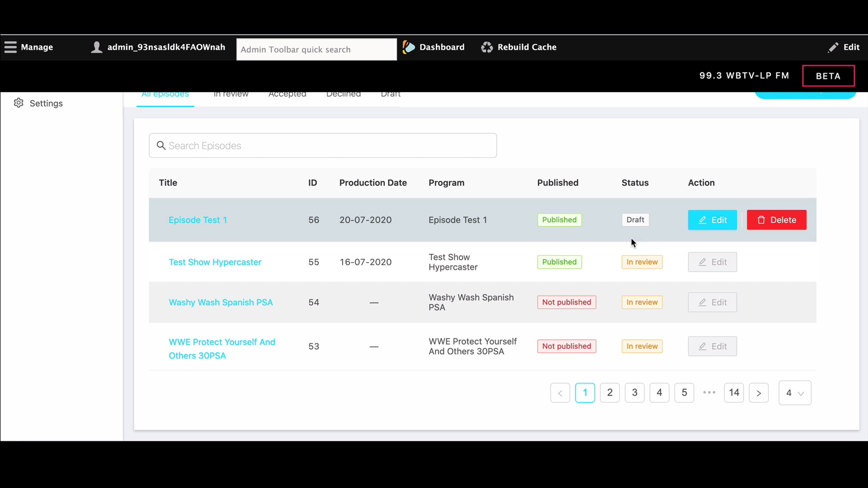Click the admin user profile icon
The width and height of the screenshot is (868, 488).
coord(97,47)
